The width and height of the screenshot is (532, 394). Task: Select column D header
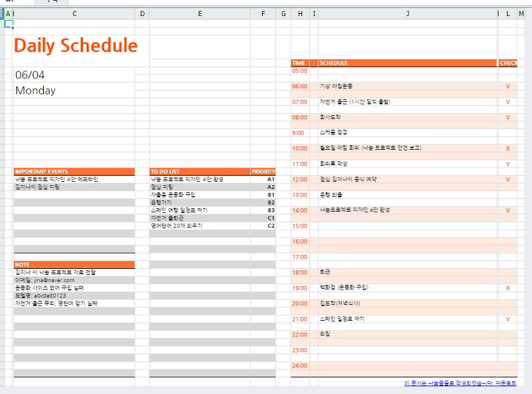[142, 13]
